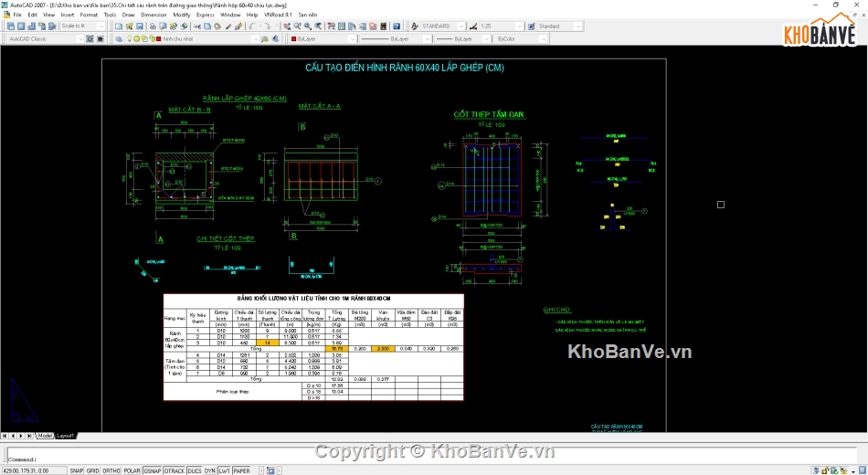This screenshot has width=868, height=475.
Task: Click the last layout tab arrow
Action: [29, 436]
